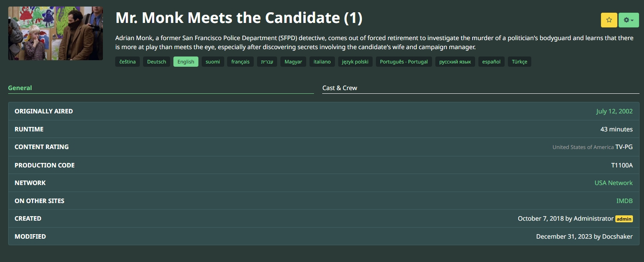Switch to the Magyar translation

[x=293, y=62]
